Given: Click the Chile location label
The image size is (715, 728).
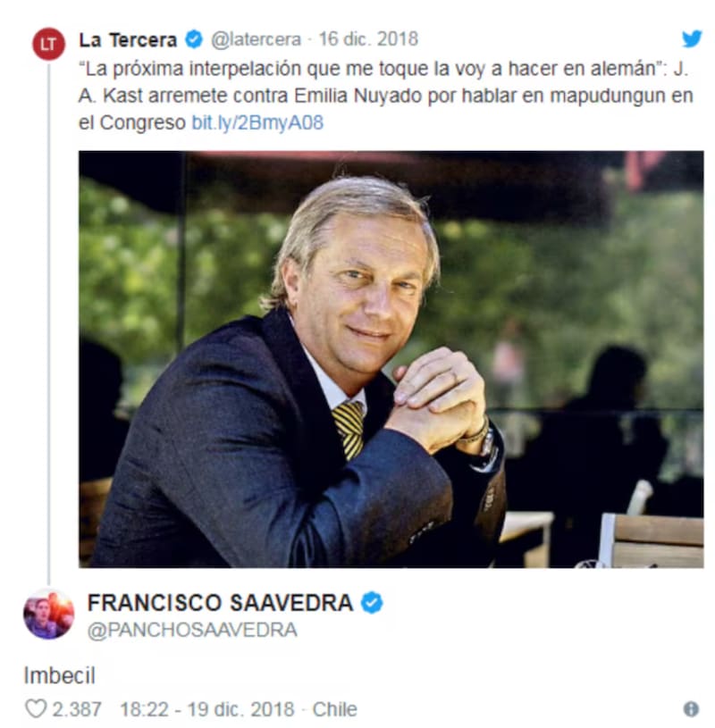Looking at the screenshot, I should pyautogui.click(x=334, y=709).
